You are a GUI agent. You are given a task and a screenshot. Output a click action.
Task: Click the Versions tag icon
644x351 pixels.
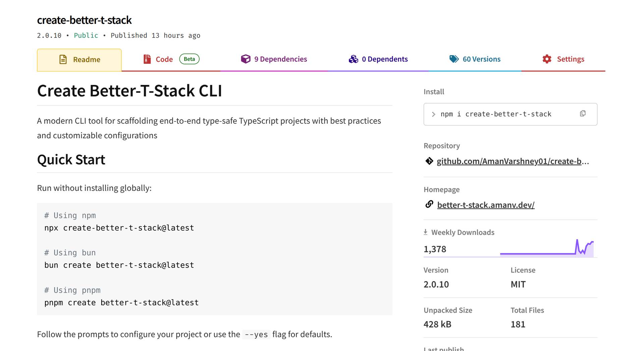(x=454, y=59)
